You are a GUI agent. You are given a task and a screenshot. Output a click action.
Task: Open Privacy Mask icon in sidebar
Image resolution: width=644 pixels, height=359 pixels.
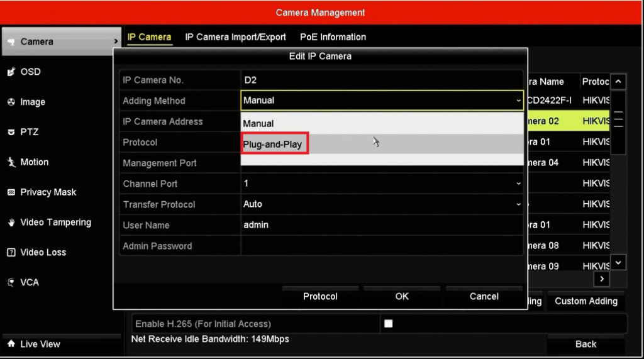tap(11, 192)
